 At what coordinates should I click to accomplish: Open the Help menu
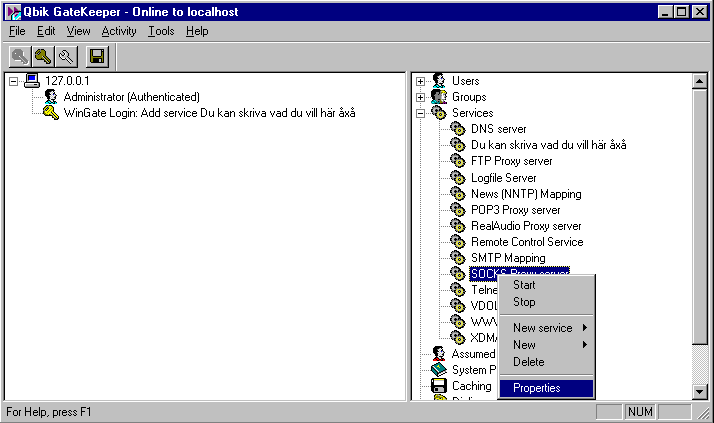point(197,31)
